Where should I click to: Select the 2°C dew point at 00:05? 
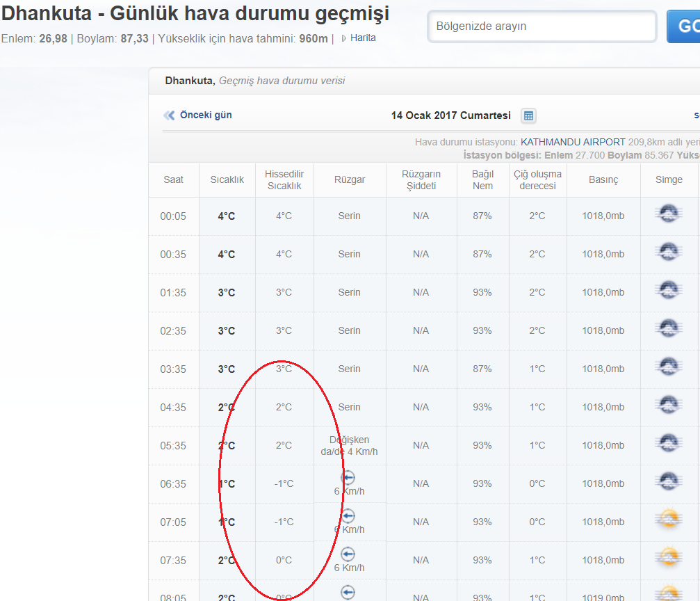click(x=537, y=216)
